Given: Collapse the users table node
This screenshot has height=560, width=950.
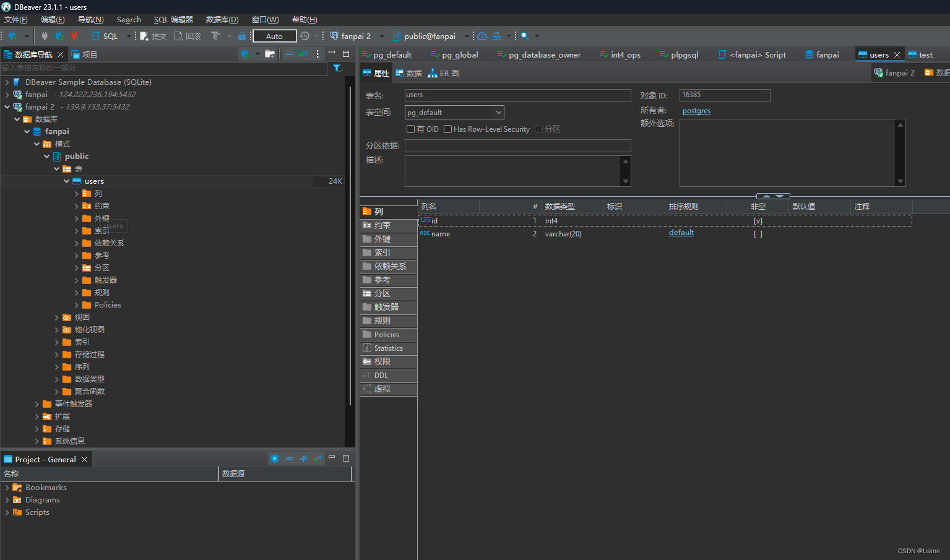Looking at the screenshot, I should tap(66, 181).
